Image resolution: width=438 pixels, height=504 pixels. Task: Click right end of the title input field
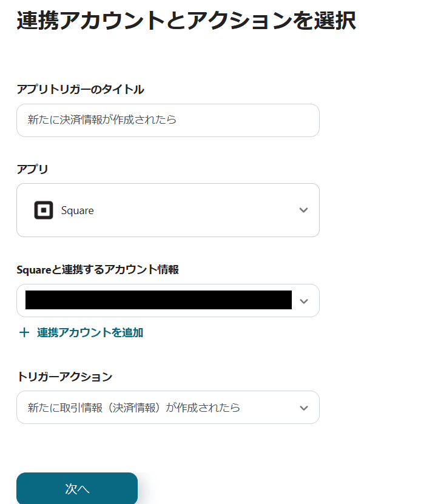pos(303,120)
